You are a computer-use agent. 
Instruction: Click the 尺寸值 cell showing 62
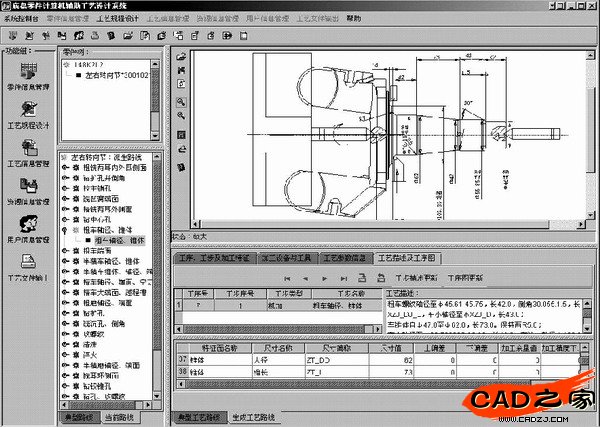point(405,360)
